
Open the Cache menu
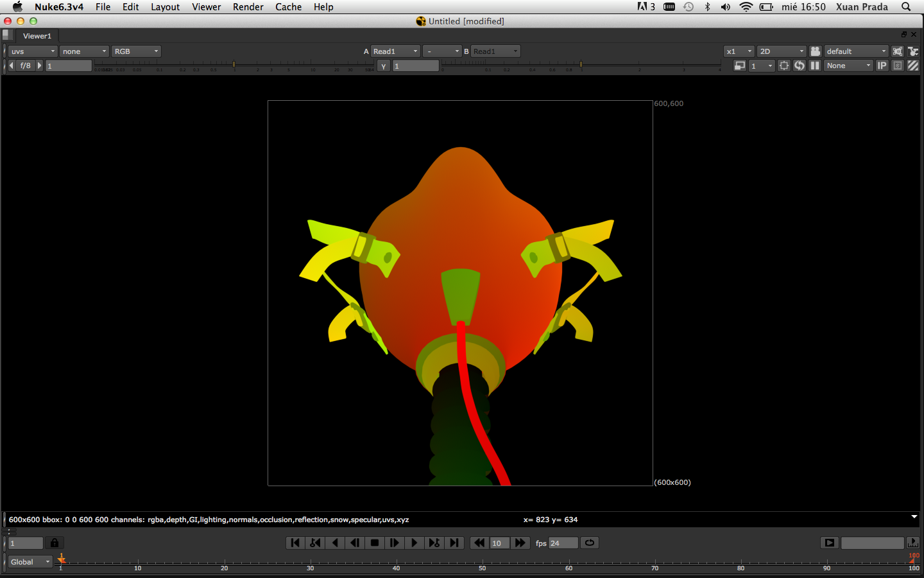288,7
